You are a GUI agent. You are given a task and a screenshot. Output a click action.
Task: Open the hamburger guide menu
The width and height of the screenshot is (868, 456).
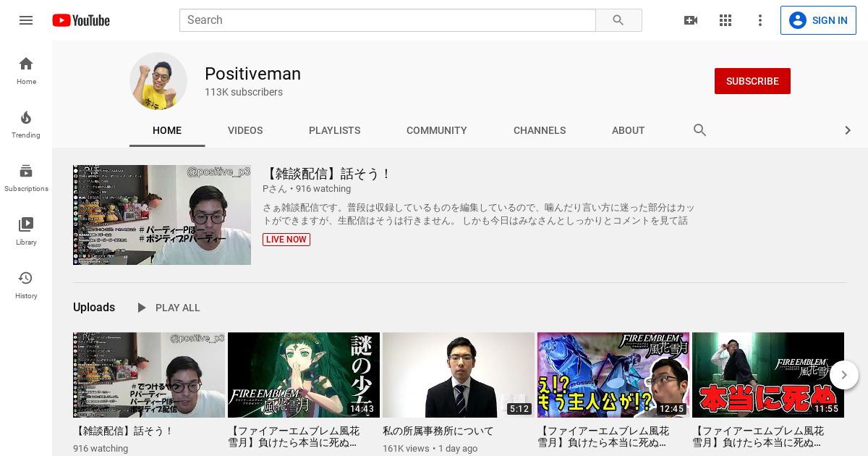point(26,20)
